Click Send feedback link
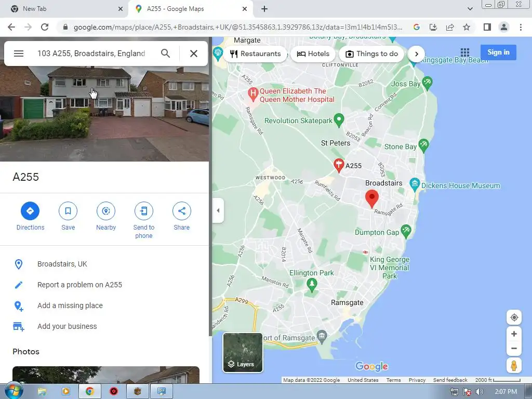 pyautogui.click(x=450, y=380)
